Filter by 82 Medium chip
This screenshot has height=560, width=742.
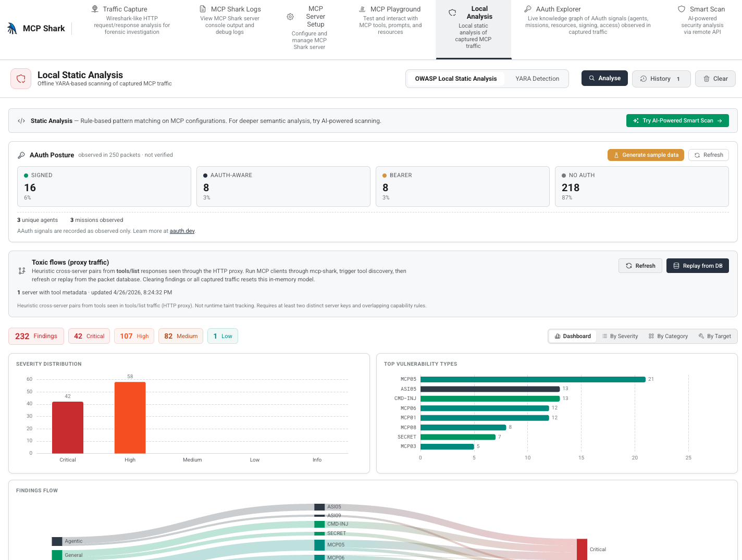click(x=181, y=336)
